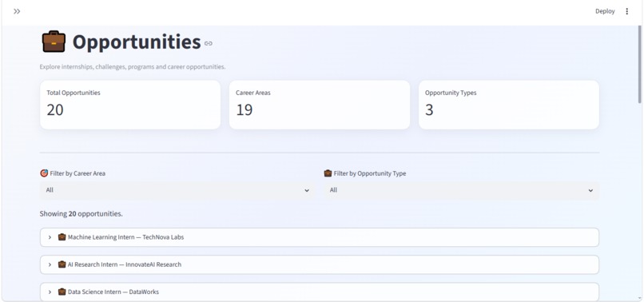
Task: Click the Total Opportunities metric card
Action: click(130, 105)
